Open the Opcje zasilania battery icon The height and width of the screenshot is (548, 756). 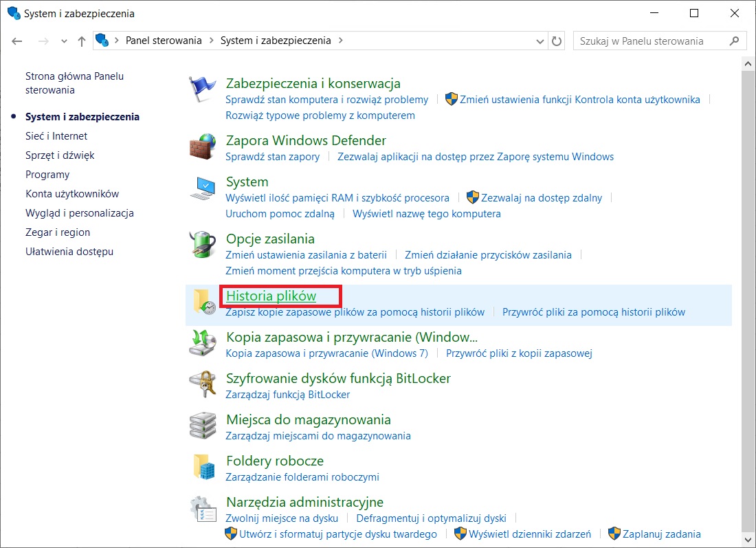pos(203,245)
